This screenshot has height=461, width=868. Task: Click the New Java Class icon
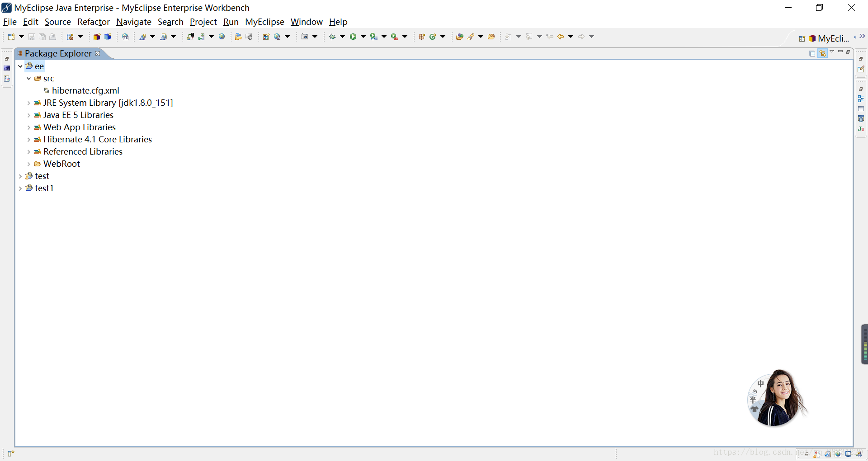[433, 37]
